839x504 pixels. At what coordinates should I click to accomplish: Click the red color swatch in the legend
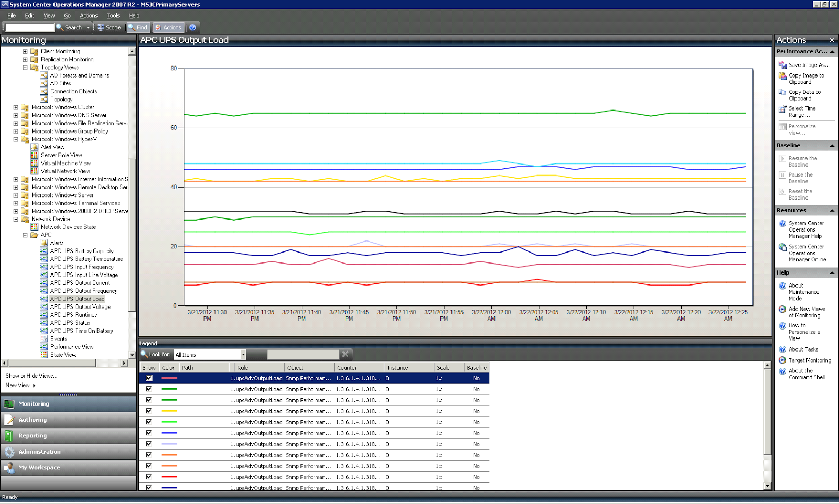tap(168, 477)
